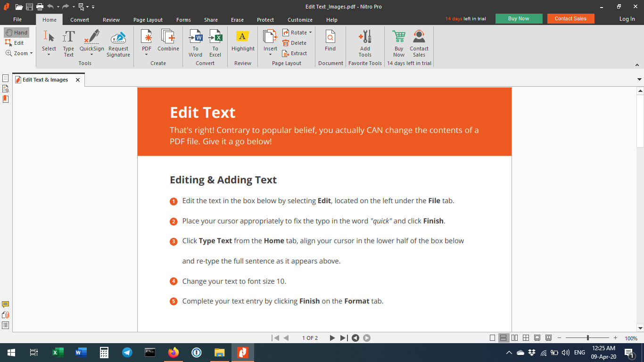Click the Combine icon
The width and height of the screenshot is (644, 362).
tap(168, 42)
